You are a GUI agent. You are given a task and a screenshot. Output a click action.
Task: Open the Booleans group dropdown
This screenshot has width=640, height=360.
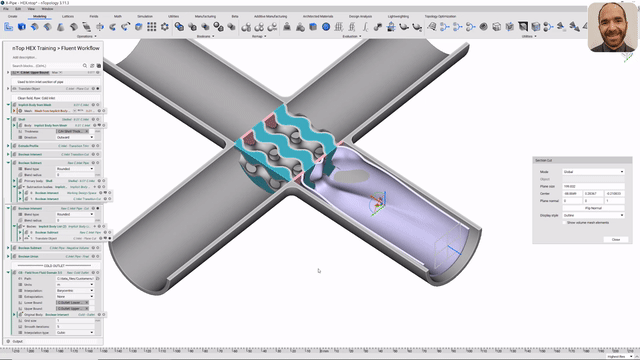pos(205,36)
